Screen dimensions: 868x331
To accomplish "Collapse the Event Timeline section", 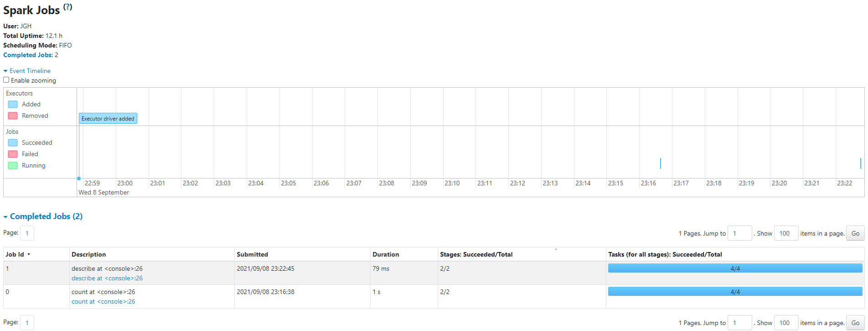I will tap(27, 71).
